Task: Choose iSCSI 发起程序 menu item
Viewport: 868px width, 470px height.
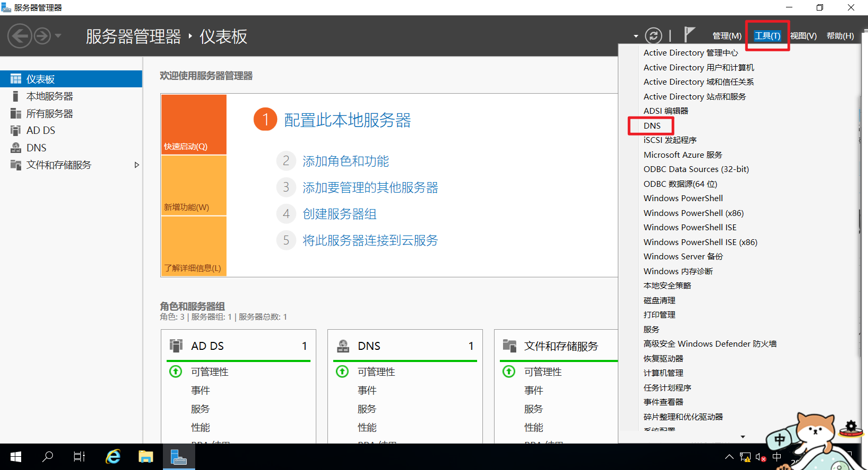Action: point(670,140)
